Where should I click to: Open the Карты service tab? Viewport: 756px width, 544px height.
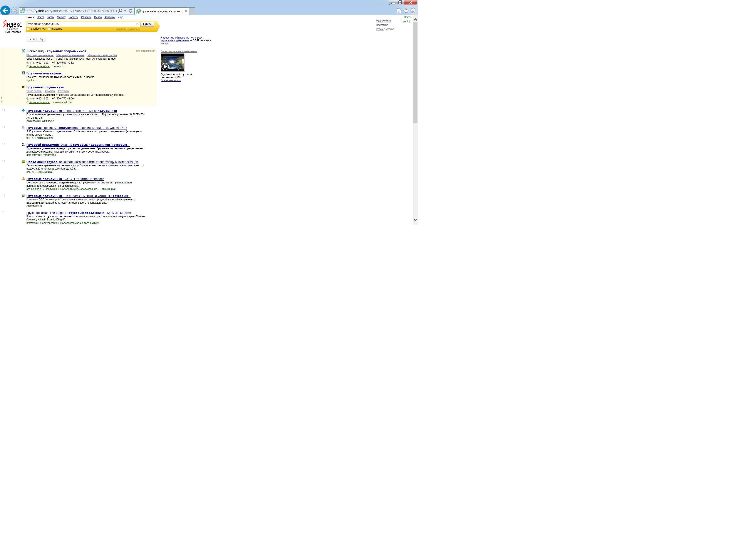50,17
